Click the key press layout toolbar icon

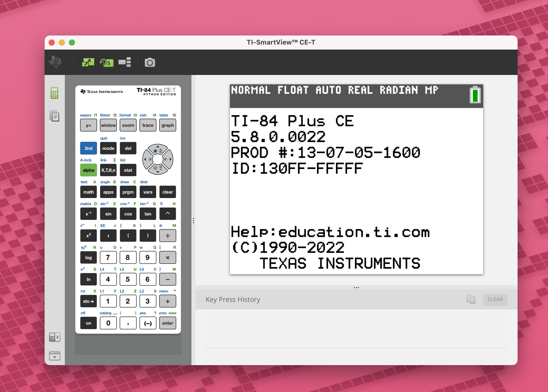tap(125, 62)
